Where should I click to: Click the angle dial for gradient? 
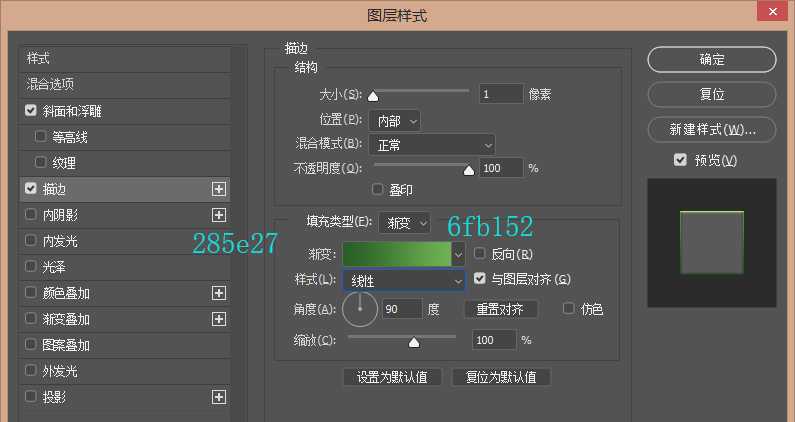(360, 309)
